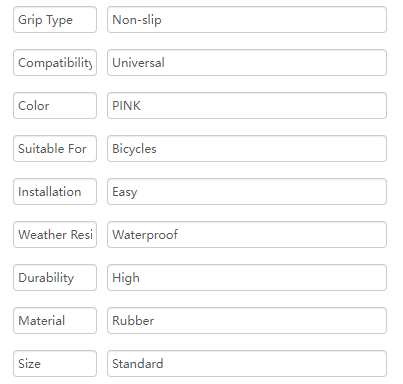This screenshot has width=403, height=384.
Task: Focus the Bicycles value field
Action: tap(247, 149)
